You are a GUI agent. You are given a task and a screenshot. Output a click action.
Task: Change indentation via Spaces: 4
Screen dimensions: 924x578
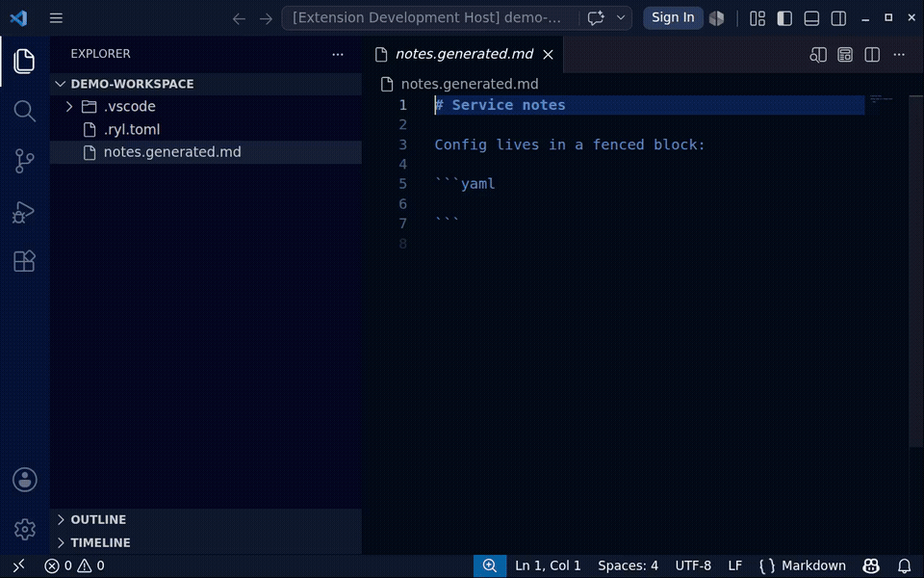click(x=628, y=566)
